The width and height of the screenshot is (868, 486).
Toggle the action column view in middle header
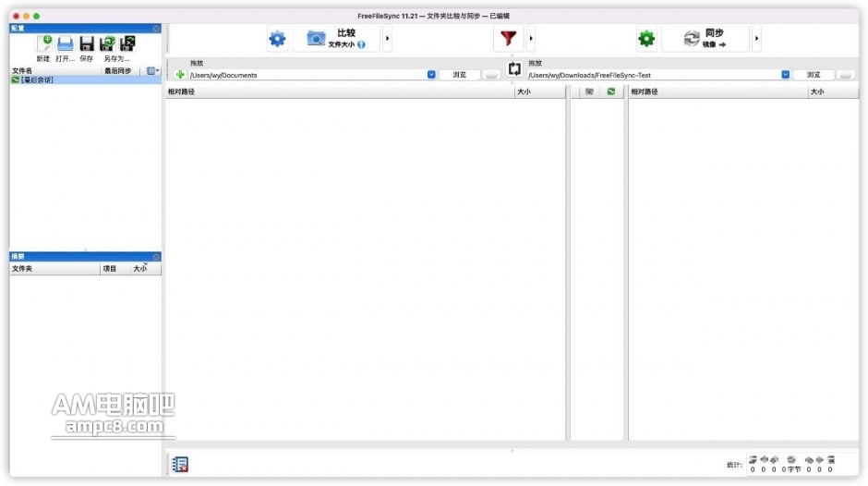click(610, 91)
